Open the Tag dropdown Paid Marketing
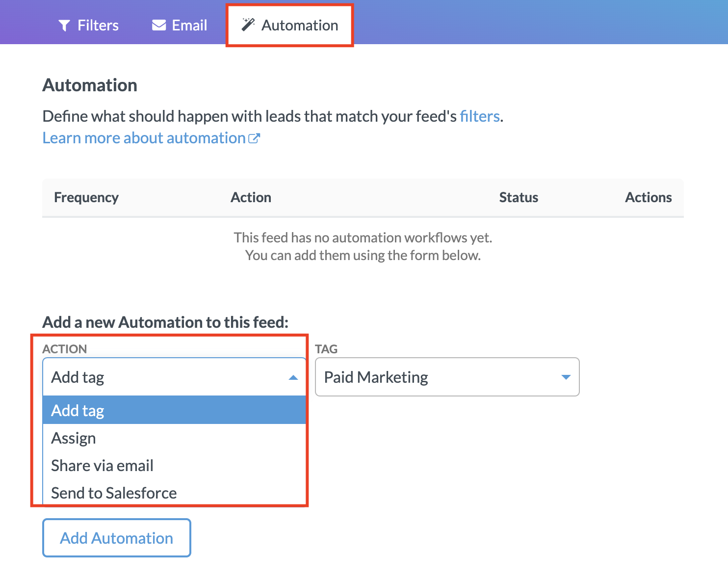 coord(447,377)
